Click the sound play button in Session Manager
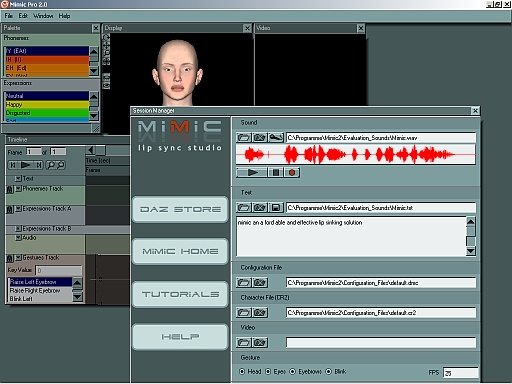Screen dimensions: 512x384 pos(252,172)
